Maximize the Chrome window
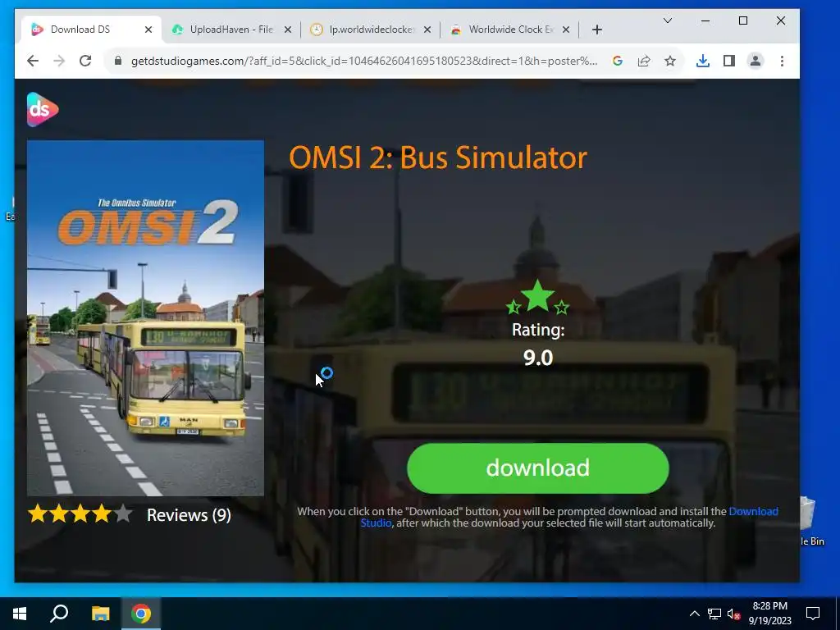This screenshot has height=630, width=840. click(743, 21)
